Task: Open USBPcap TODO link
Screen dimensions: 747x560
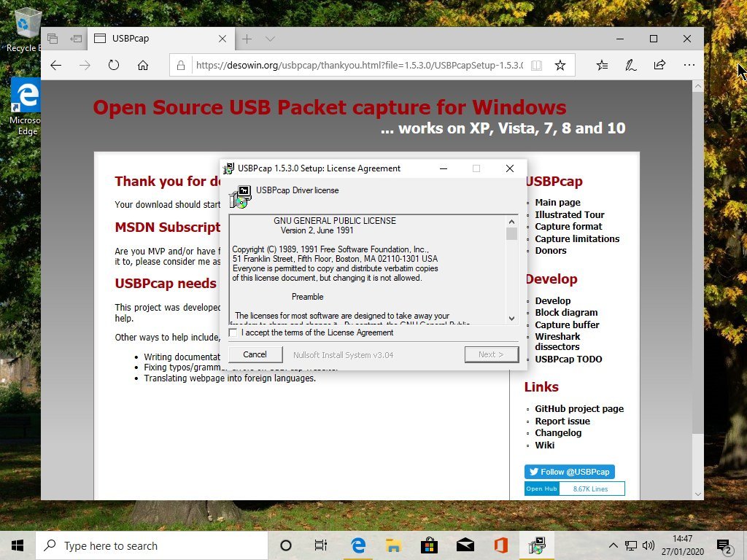Action: click(x=568, y=359)
